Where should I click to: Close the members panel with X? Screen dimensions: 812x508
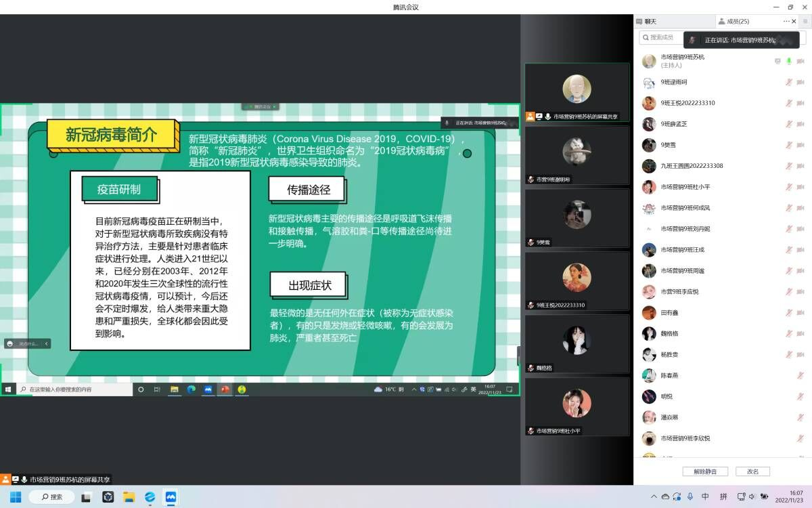(x=794, y=22)
